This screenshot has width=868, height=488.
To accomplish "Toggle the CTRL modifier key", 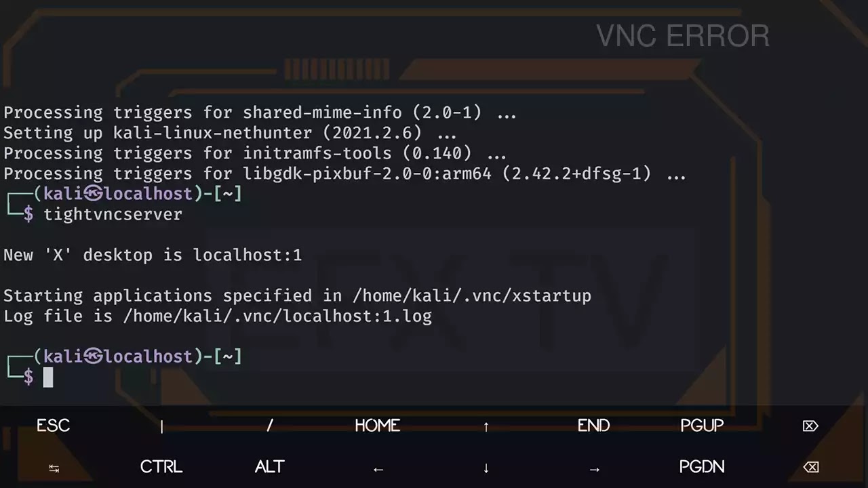I will click(161, 467).
